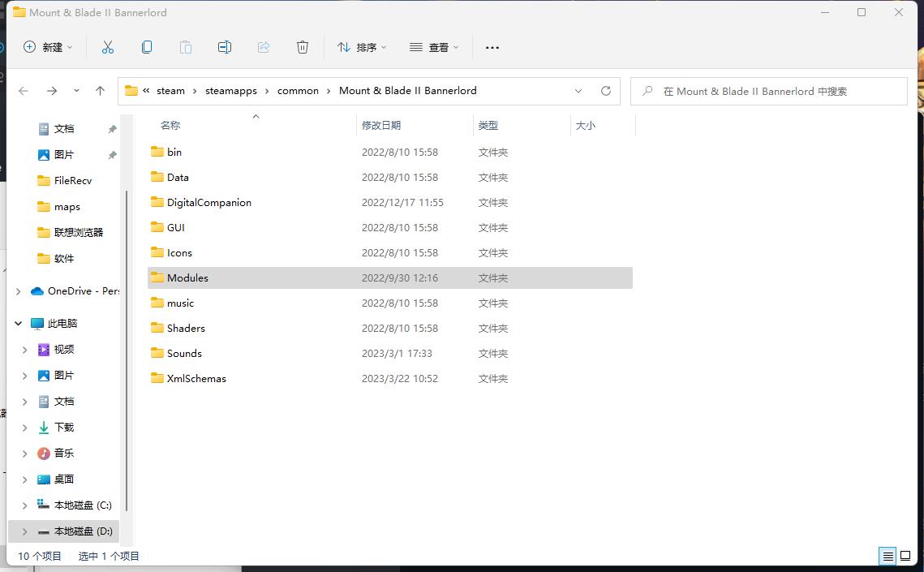Click the Share icon in toolbar

coord(264,47)
